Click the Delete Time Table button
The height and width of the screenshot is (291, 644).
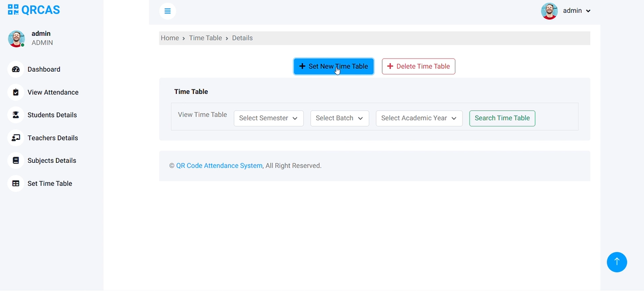419,66
